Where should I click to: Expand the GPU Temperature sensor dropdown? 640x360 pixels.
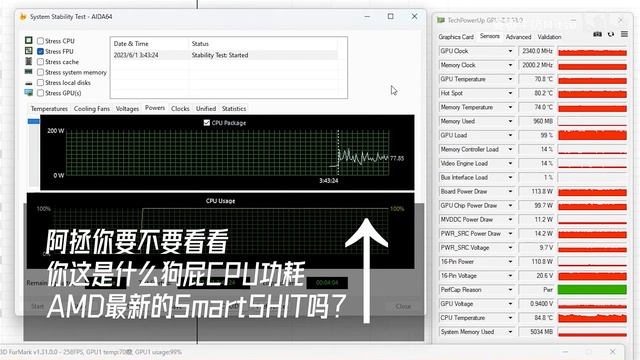[510, 79]
